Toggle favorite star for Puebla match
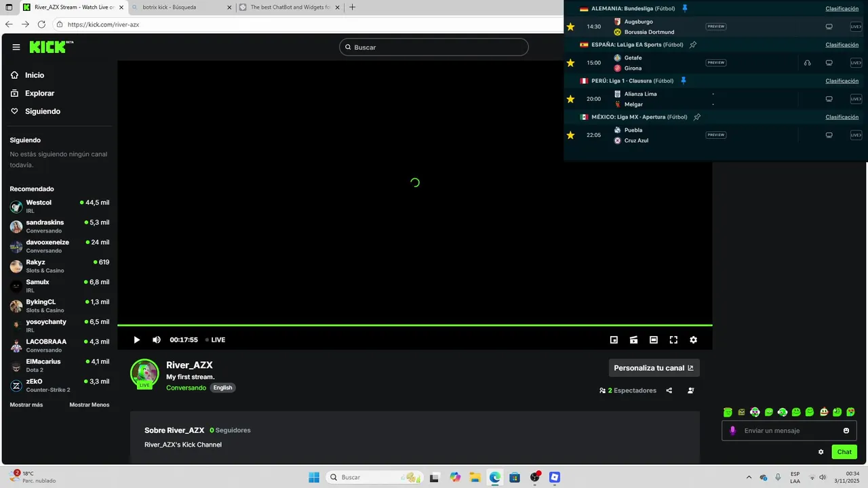 coord(570,135)
